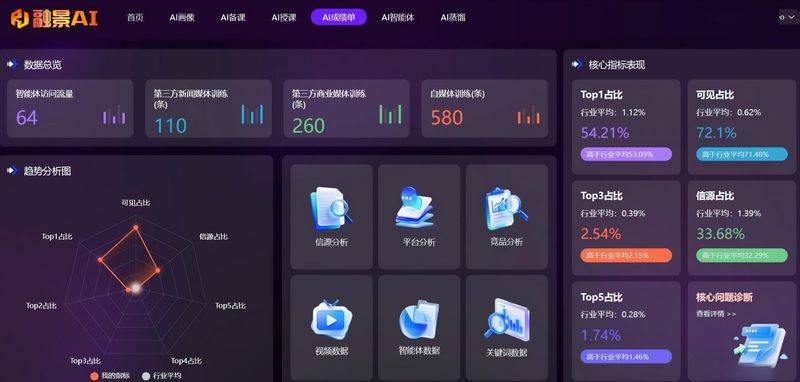Image resolution: width=800 pixels, height=382 pixels.
Task: Open the AI授课 tab
Action: click(x=284, y=17)
